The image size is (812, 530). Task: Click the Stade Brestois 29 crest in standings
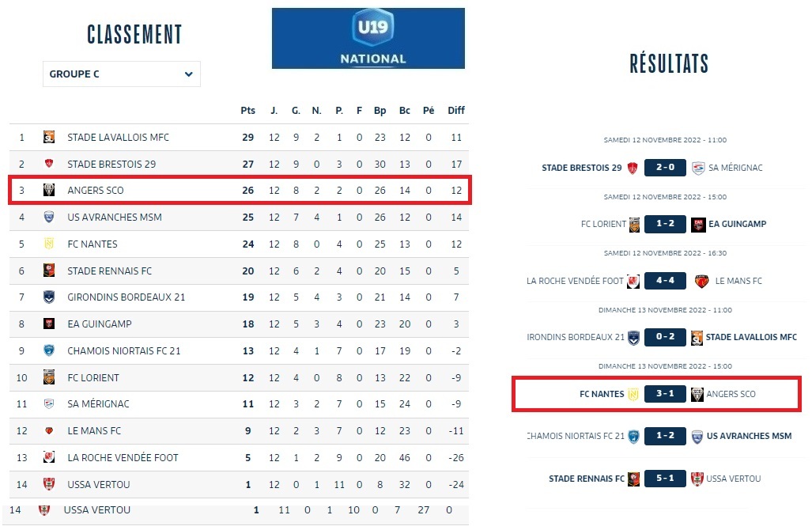49,164
